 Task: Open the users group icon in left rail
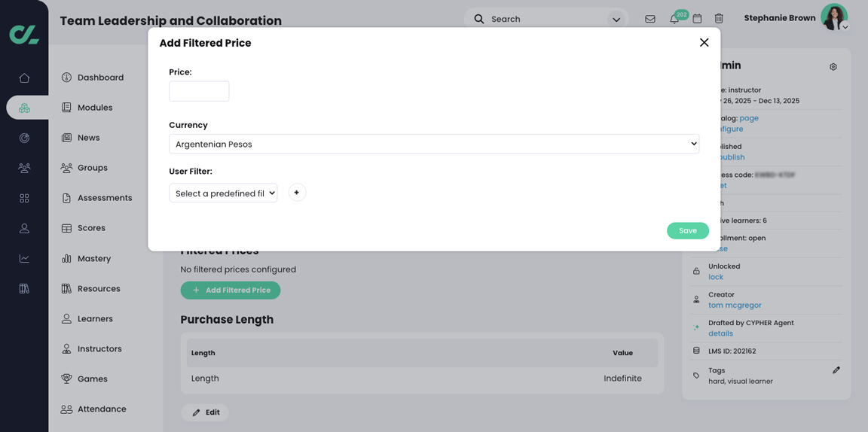(x=24, y=168)
